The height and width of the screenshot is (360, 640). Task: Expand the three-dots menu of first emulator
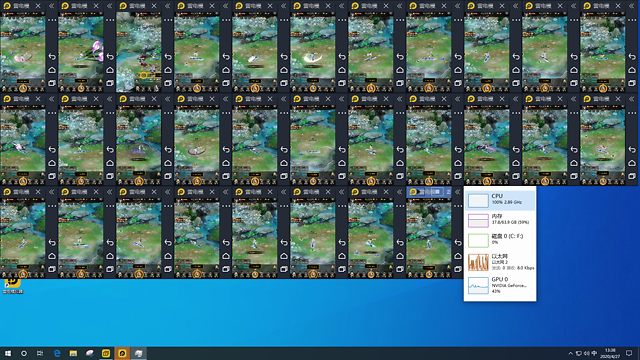[x=52, y=20]
